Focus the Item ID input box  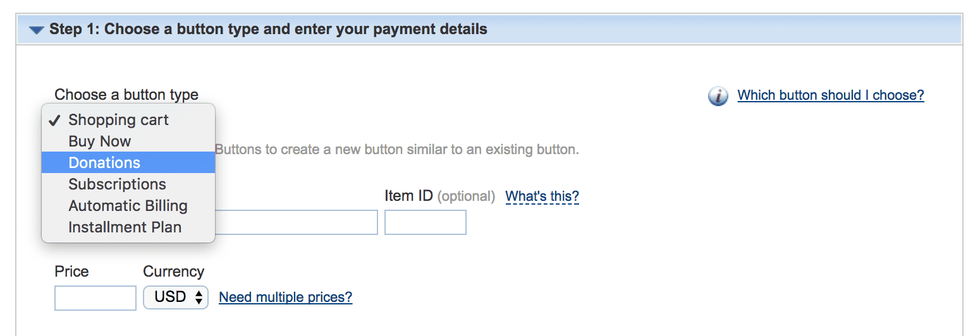tap(425, 222)
